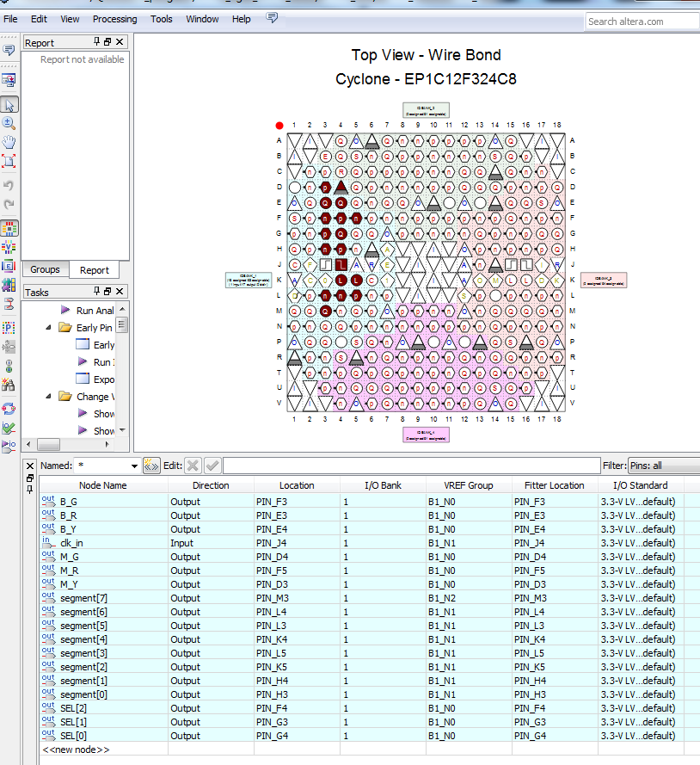
Task: Sort by the Node Name column header
Action: (x=103, y=485)
